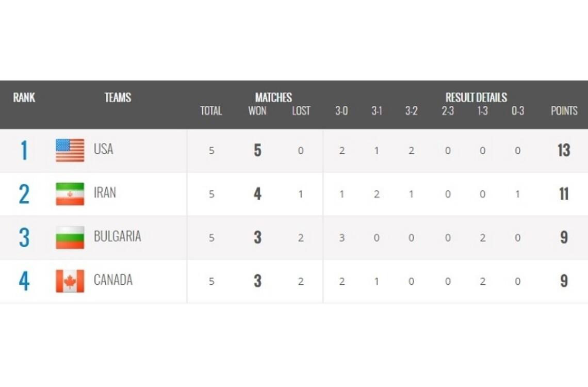Click the LOST column header
Image resolution: width=588 pixels, height=387 pixels.
click(x=301, y=111)
